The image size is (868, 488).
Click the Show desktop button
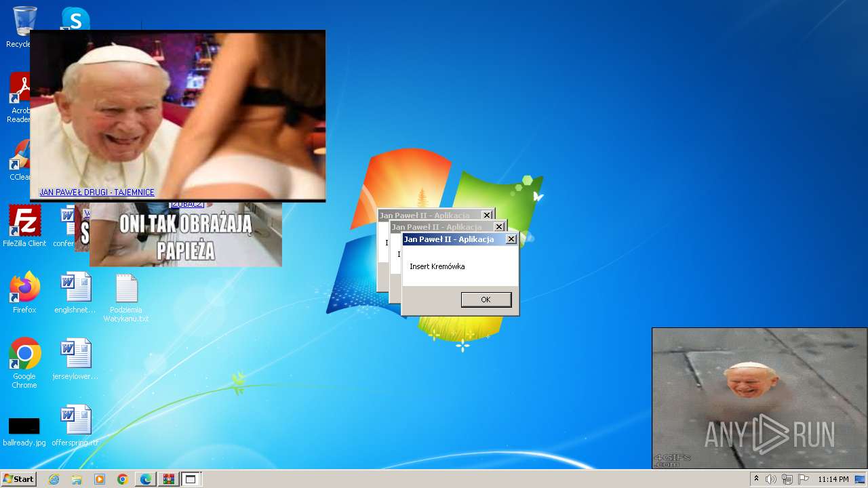point(861,479)
